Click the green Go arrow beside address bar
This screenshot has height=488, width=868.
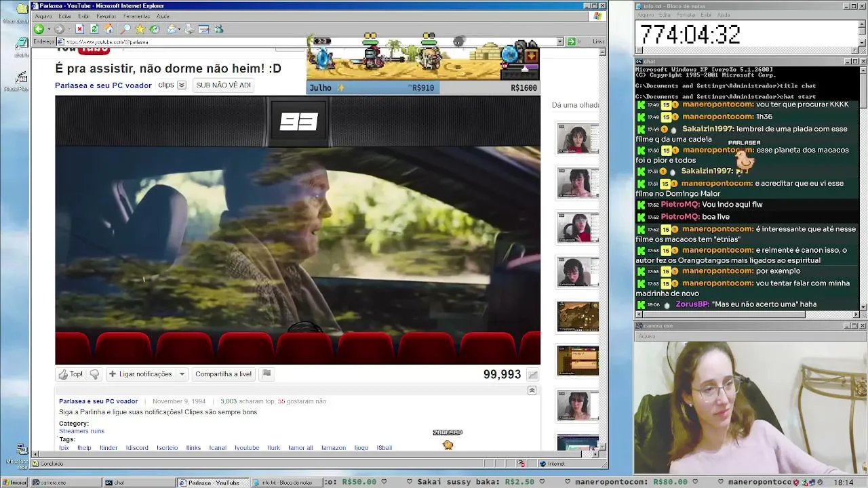pos(571,41)
